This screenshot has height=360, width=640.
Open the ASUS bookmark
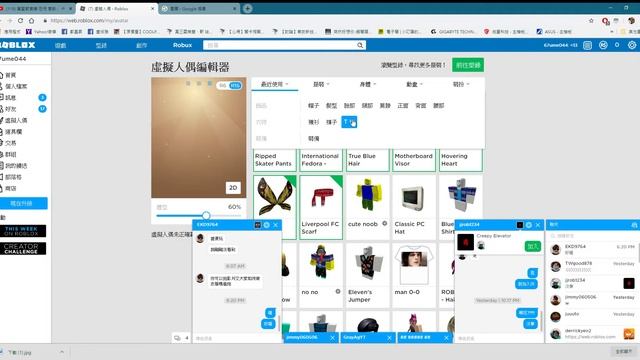554,31
